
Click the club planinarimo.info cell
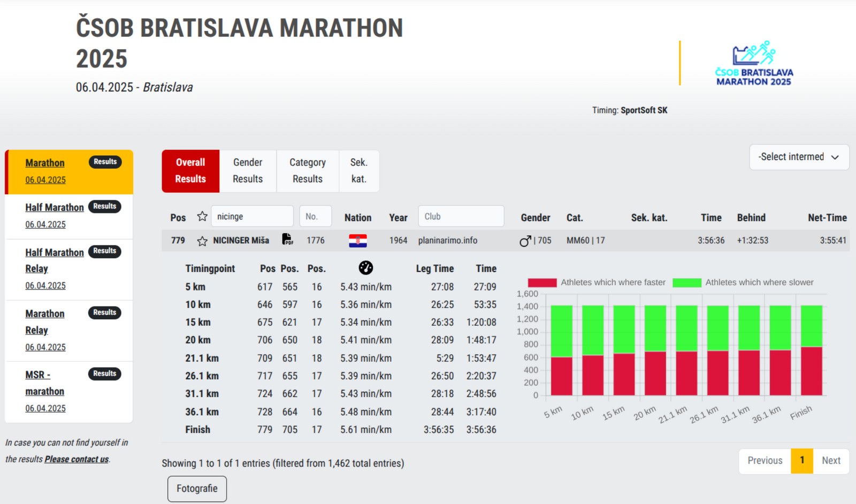tap(448, 241)
